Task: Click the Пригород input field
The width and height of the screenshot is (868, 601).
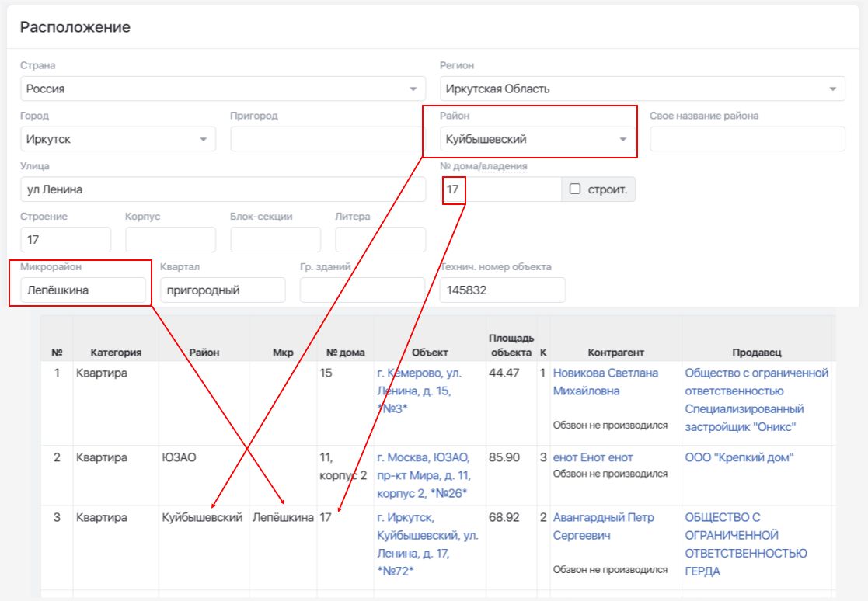Action: point(328,139)
